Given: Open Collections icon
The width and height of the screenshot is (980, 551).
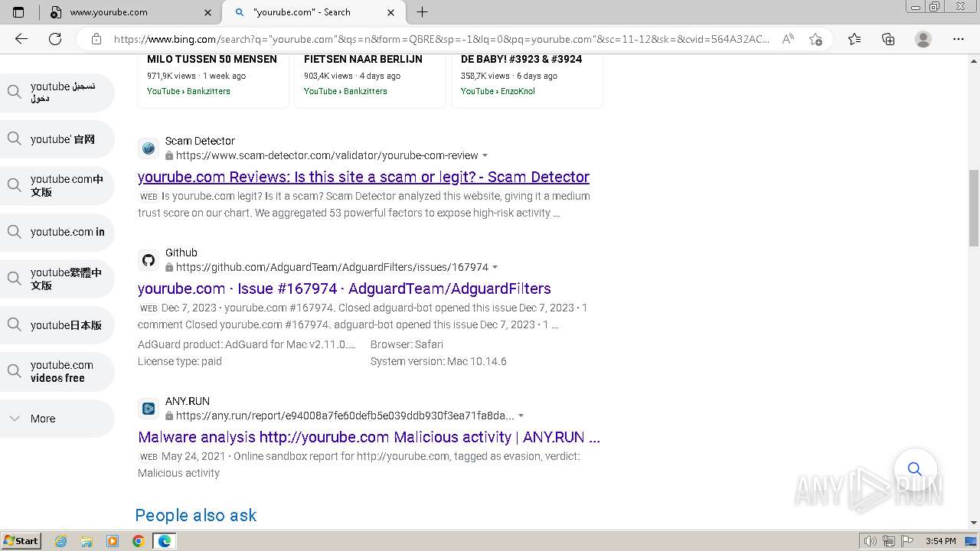Looking at the screenshot, I should pos(888,39).
